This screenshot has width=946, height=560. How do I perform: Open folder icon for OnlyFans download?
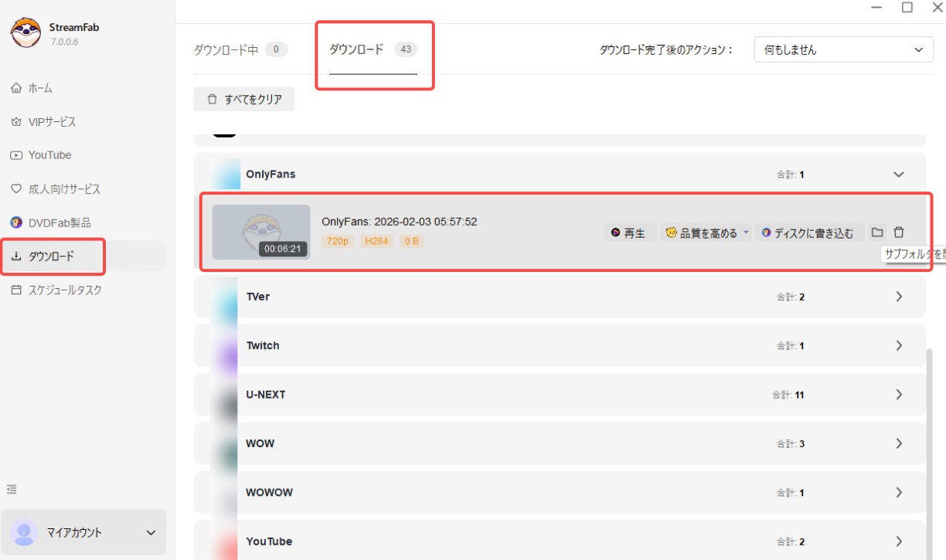coord(877,232)
